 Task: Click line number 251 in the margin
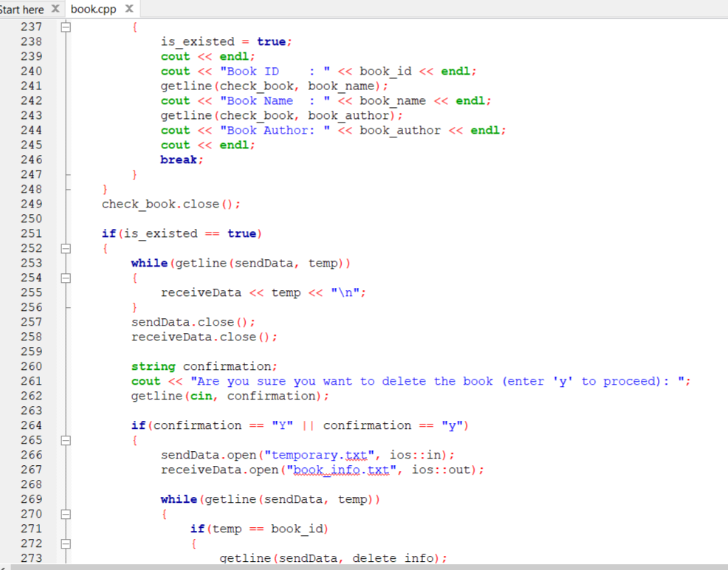[31, 233]
